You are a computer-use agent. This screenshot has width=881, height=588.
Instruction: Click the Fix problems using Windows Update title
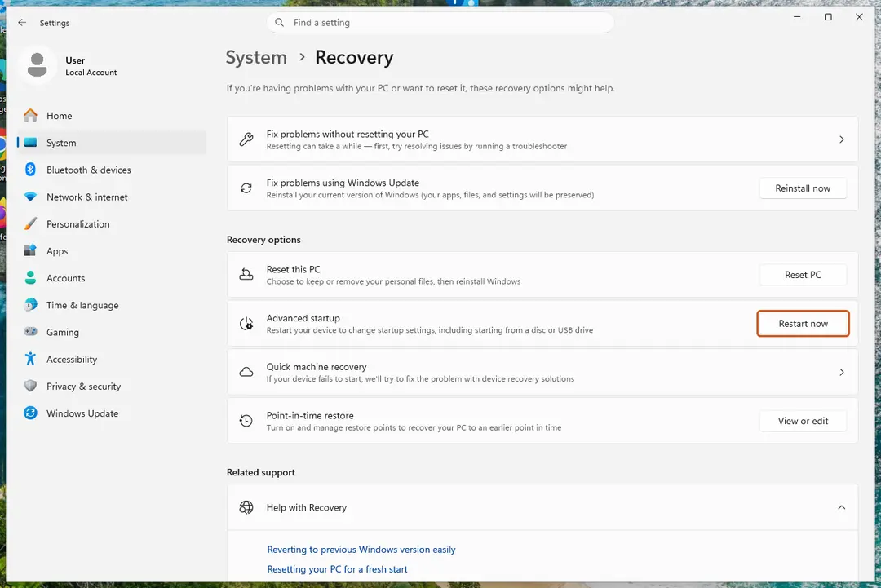pos(343,183)
